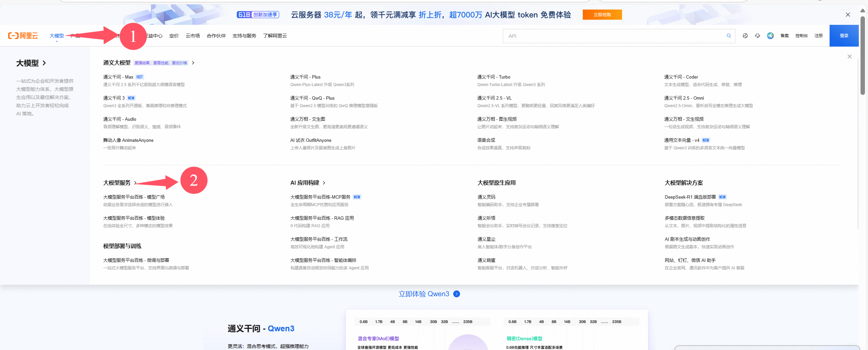This screenshot has height=350, width=868.
Task: Open 大模型服务平台百炼 - 工作流
Action: click(319, 239)
